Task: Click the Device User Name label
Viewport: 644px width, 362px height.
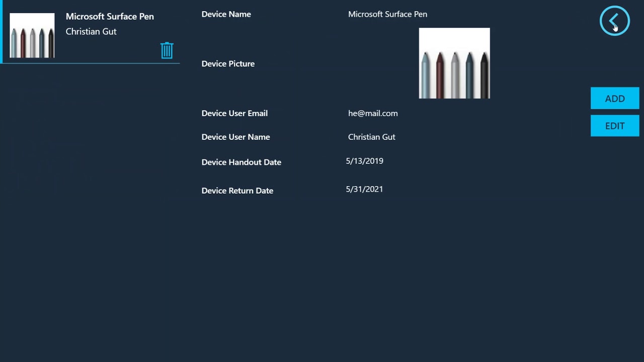Action: 235,137
